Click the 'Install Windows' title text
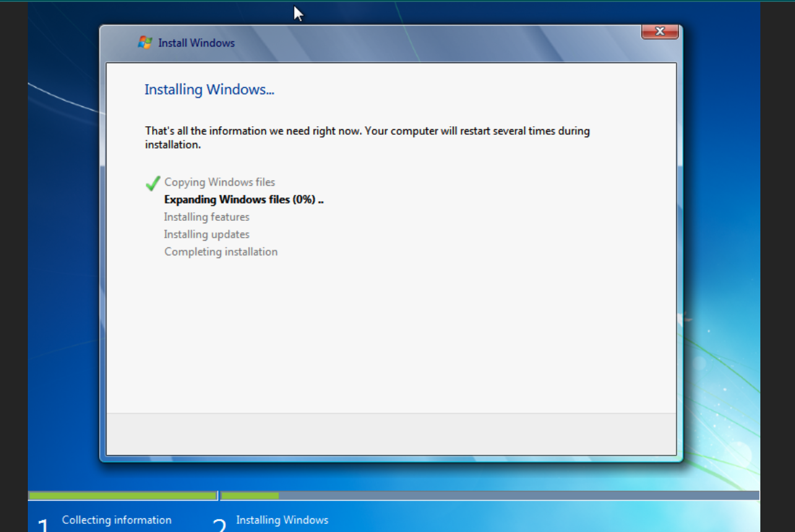The height and width of the screenshot is (532, 795). [196, 43]
